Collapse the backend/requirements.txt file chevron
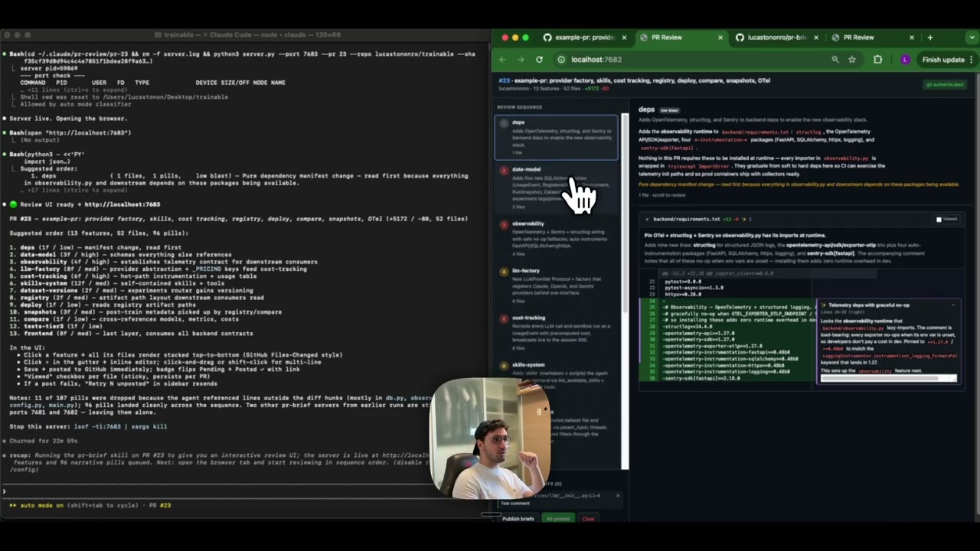The height and width of the screenshot is (551, 980). (x=648, y=220)
